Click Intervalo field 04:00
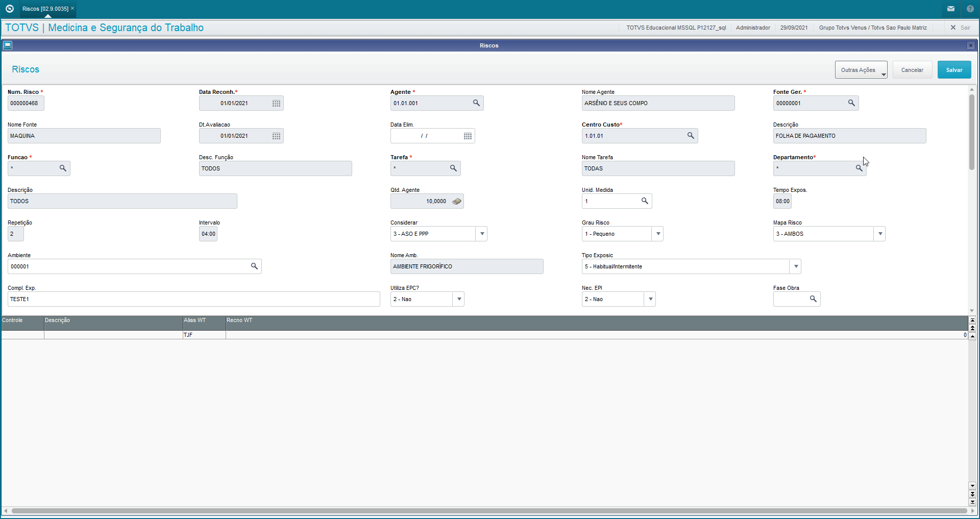 pos(208,234)
